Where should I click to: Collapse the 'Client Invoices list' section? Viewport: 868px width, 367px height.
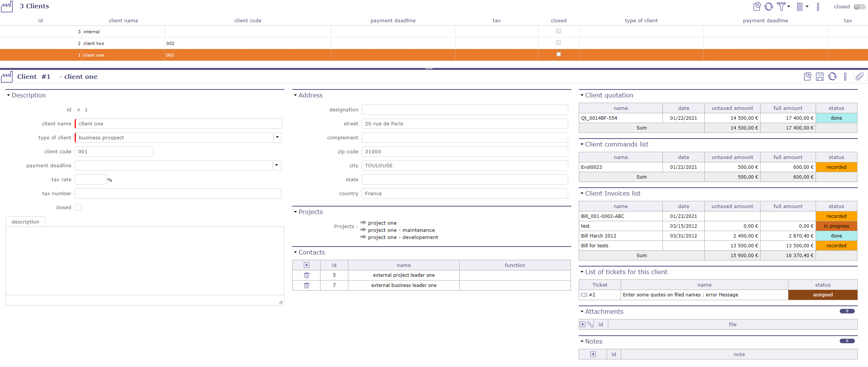tap(582, 193)
